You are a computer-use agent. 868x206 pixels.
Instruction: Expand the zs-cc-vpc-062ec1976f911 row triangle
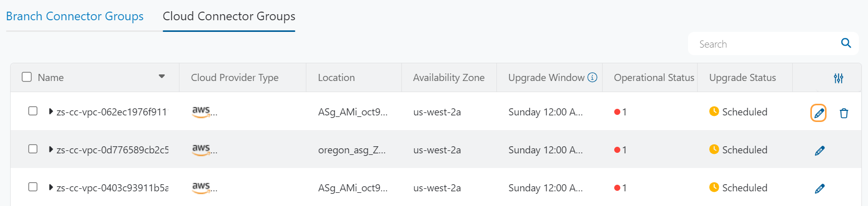click(x=51, y=111)
